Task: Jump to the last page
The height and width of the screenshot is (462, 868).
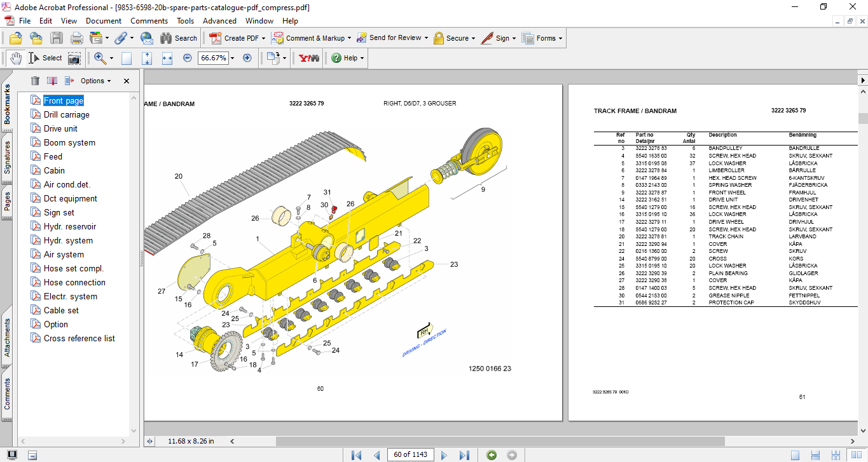Action: (x=464, y=455)
